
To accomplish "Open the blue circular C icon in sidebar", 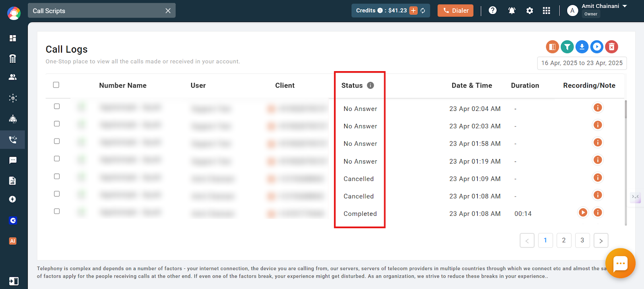I will pos(13,221).
